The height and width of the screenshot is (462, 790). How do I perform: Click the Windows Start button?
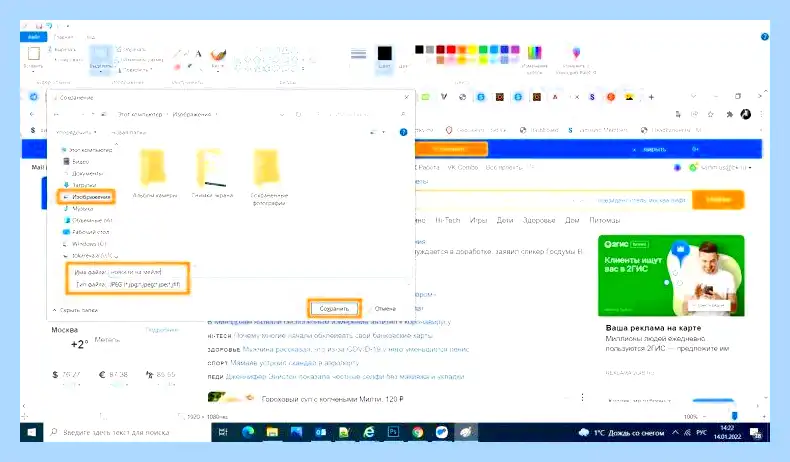pyautogui.click(x=31, y=432)
